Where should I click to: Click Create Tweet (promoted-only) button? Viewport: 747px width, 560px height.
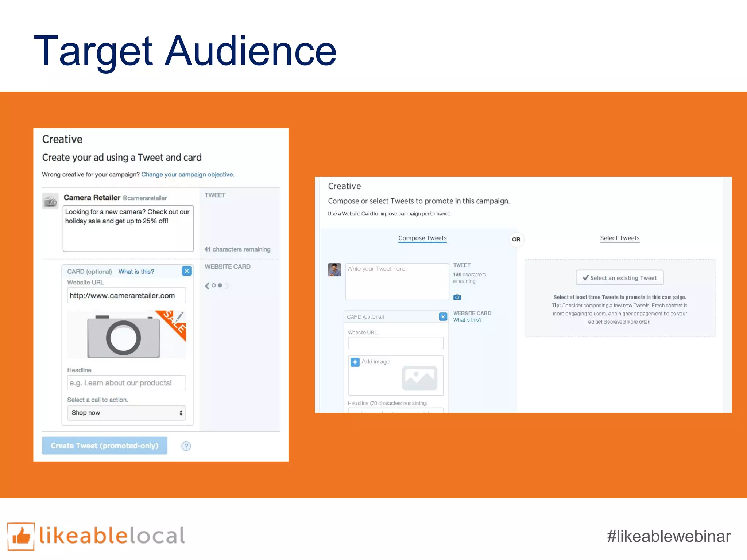click(x=105, y=446)
